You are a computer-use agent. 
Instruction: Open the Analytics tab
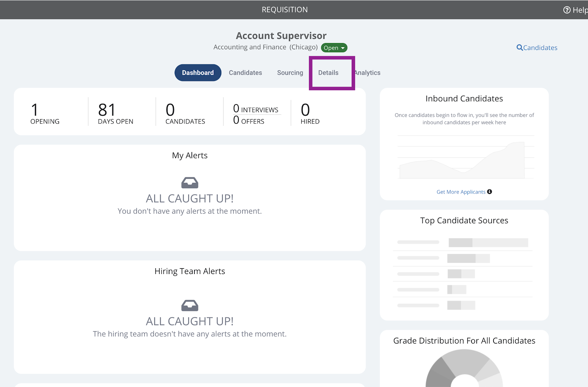pyautogui.click(x=367, y=73)
